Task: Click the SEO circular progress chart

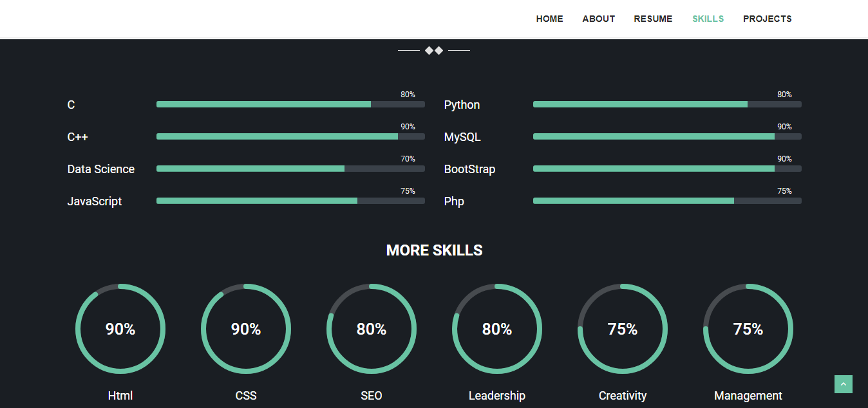Action: [372, 329]
